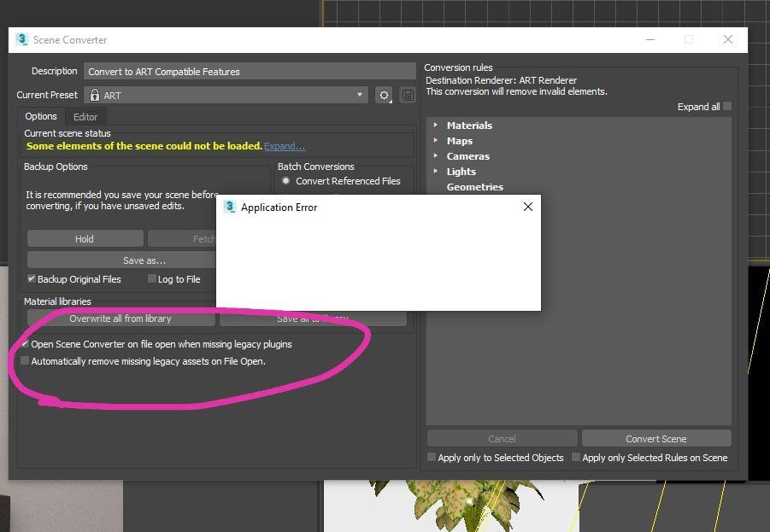Image resolution: width=770 pixels, height=532 pixels.
Task: Close the Application Error dialog
Action: 528,207
